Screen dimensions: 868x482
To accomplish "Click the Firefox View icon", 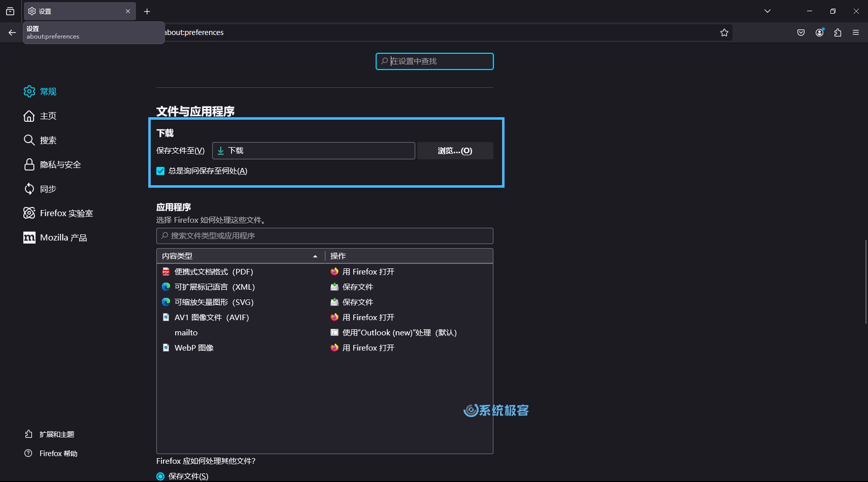I will [x=10, y=11].
